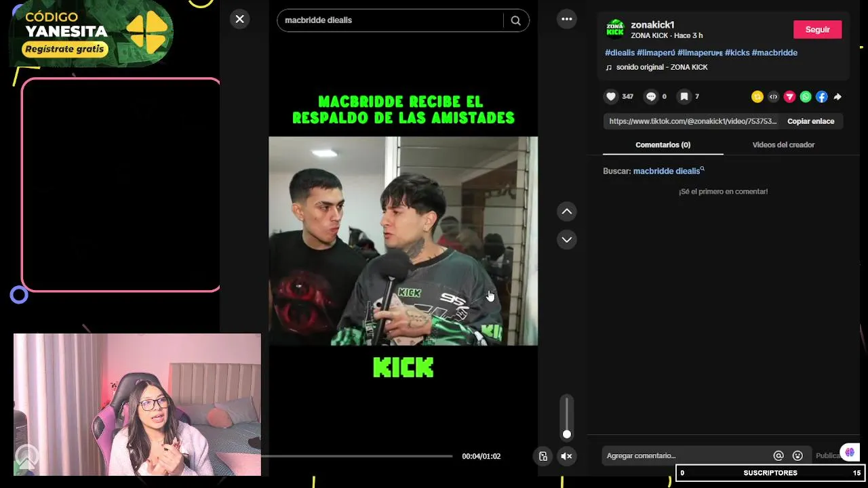868x488 pixels.
Task: Go to previous video with up arrow
Action: pyautogui.click(x=567, y=211)
